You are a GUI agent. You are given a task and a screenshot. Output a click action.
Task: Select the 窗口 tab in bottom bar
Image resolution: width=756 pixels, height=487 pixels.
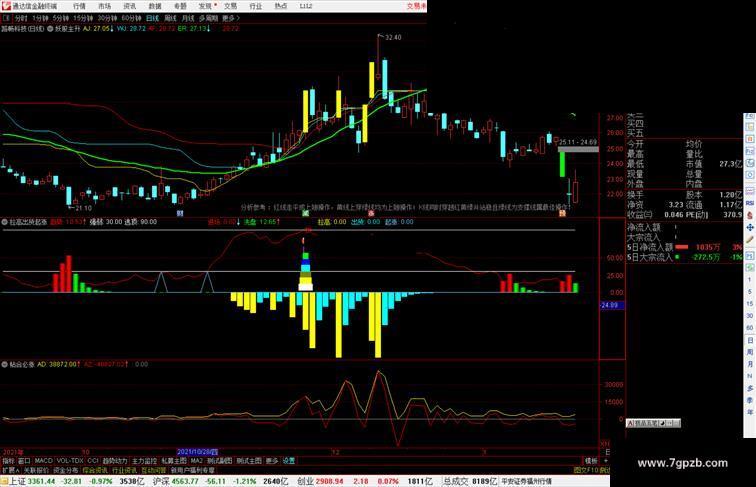(x=25, y=461)
